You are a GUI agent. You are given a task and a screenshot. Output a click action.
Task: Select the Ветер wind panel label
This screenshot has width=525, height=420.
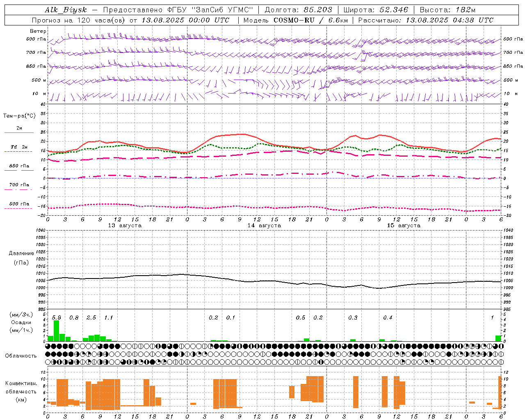38,31
